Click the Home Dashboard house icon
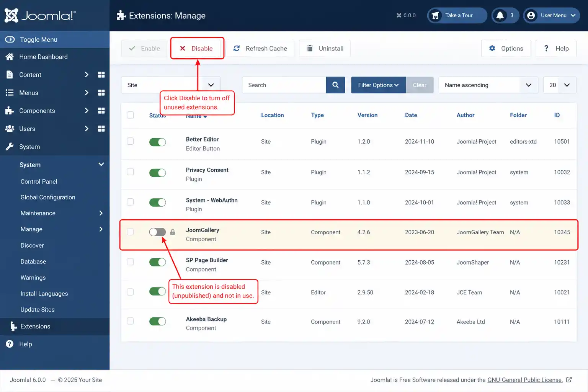The height and width of the screenshot is (392, 588). (10, 57)
